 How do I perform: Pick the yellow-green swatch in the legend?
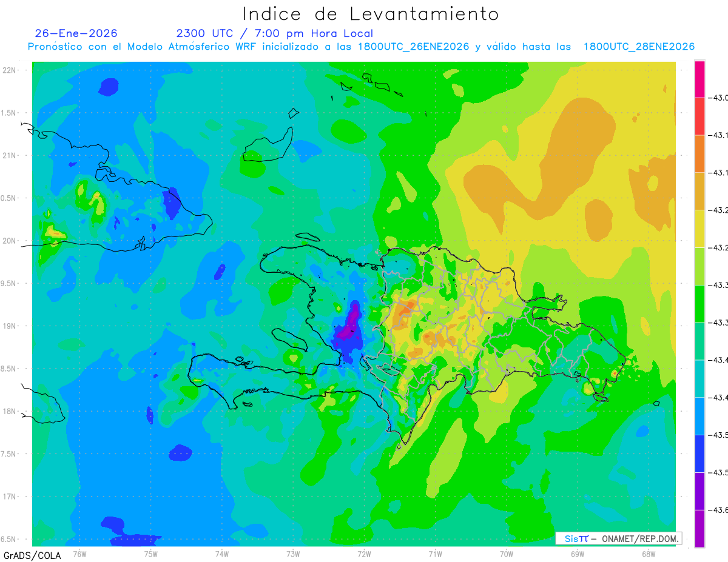coord(699,266)
